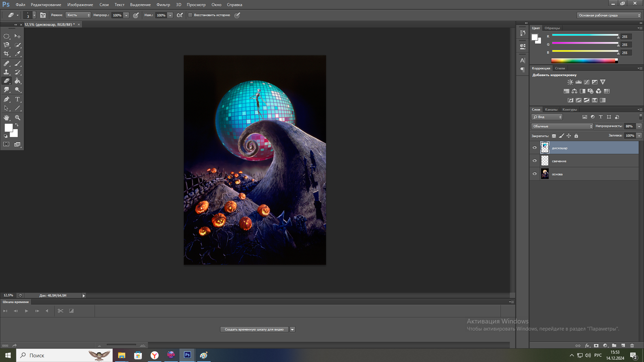Toggle Quick Mask mode
The height and width of the screenshot is (362, 644).
[7, 144]
